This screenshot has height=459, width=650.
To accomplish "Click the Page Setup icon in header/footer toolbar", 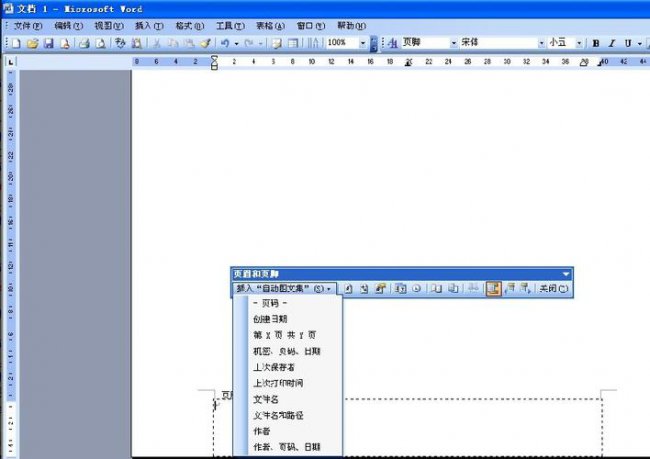I will 436,288.
